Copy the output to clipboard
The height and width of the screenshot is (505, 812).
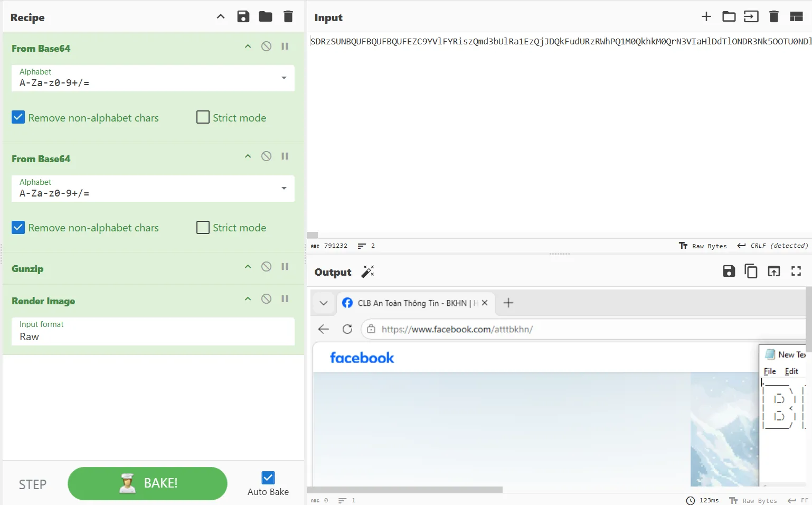click(x=751, y=272)
